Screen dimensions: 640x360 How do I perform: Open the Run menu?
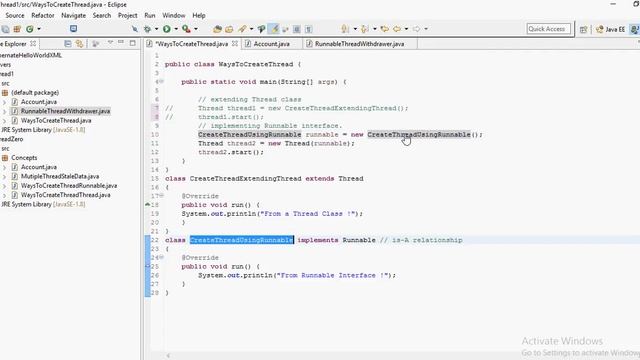click(x=150, y=16)
